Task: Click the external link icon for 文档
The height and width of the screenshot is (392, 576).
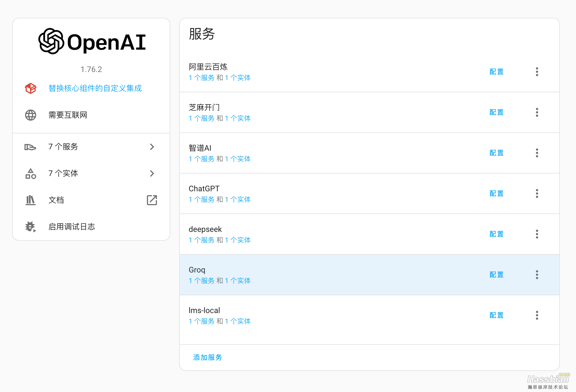Action: pyautogui.click(x=152, y=200)
